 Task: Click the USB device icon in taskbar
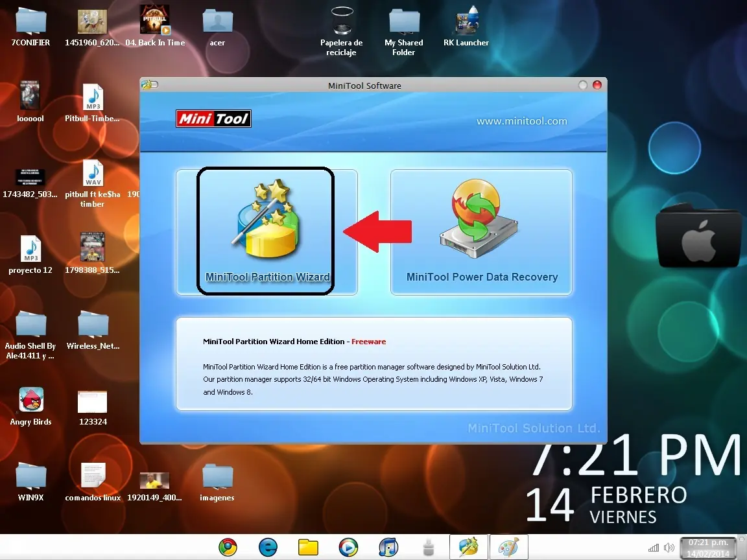[429, 547]
